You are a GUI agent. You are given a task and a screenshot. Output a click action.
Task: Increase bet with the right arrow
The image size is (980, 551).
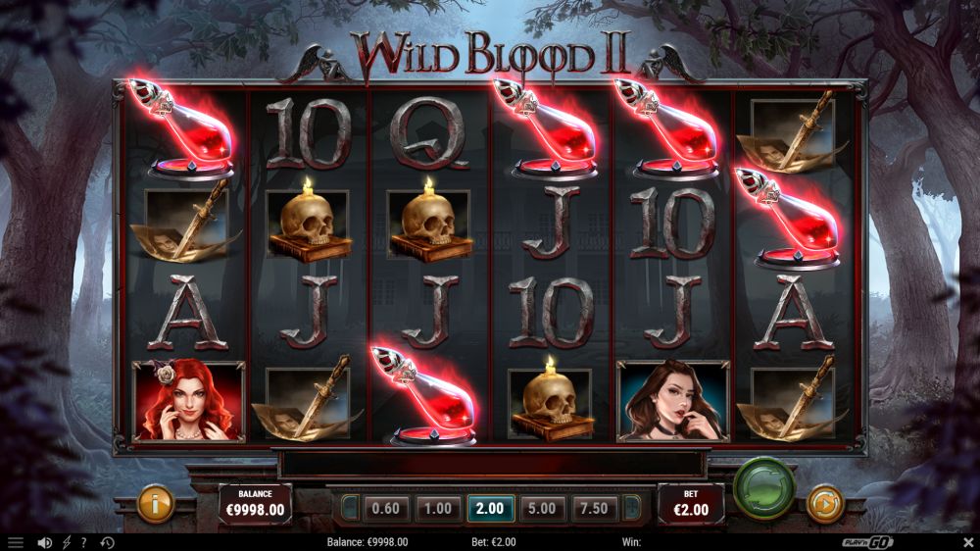(631, 509)
